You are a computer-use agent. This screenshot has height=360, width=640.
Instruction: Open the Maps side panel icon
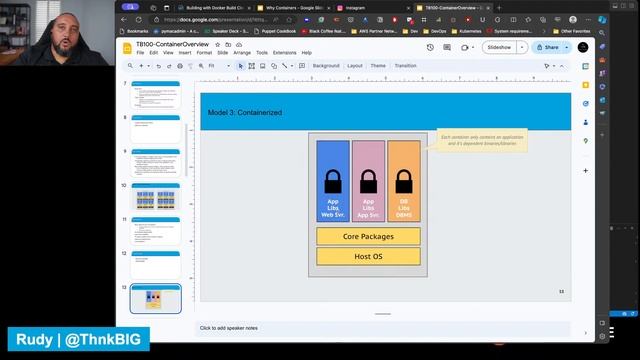(x=585, y=141)
